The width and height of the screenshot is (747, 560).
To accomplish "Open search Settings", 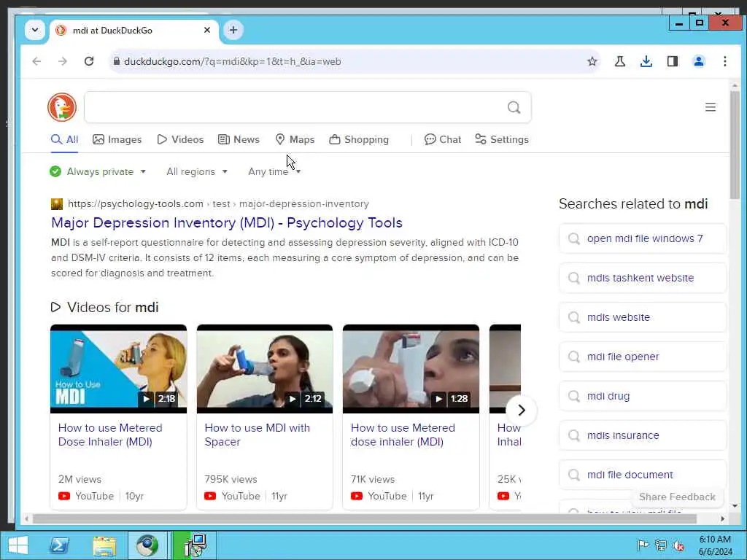I will click(x=502, y=139).
